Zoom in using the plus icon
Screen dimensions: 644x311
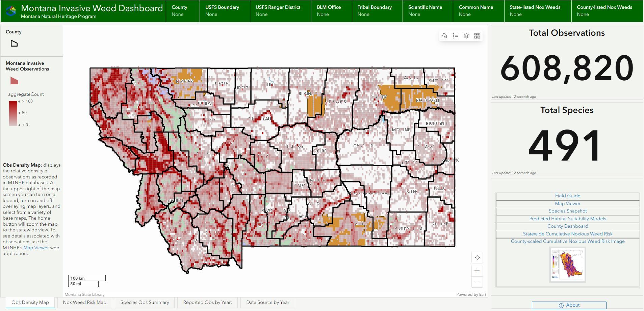tap(477, 271)
